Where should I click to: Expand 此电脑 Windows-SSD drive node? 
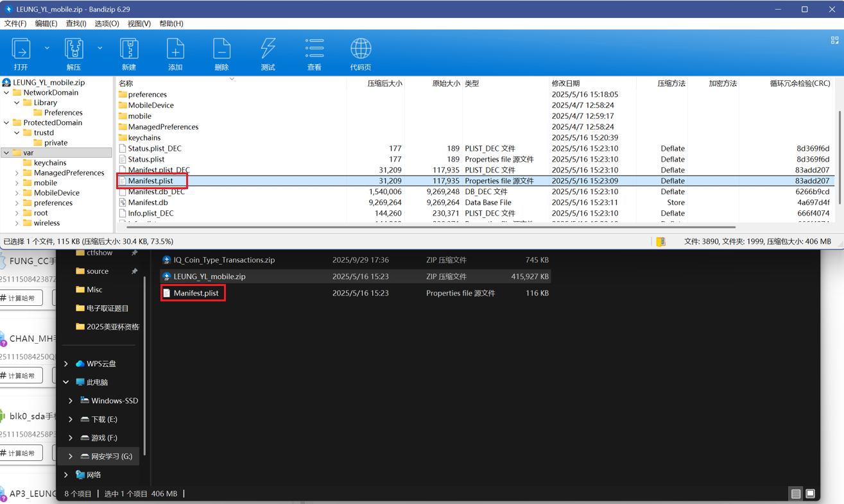[x=71, y=401]
